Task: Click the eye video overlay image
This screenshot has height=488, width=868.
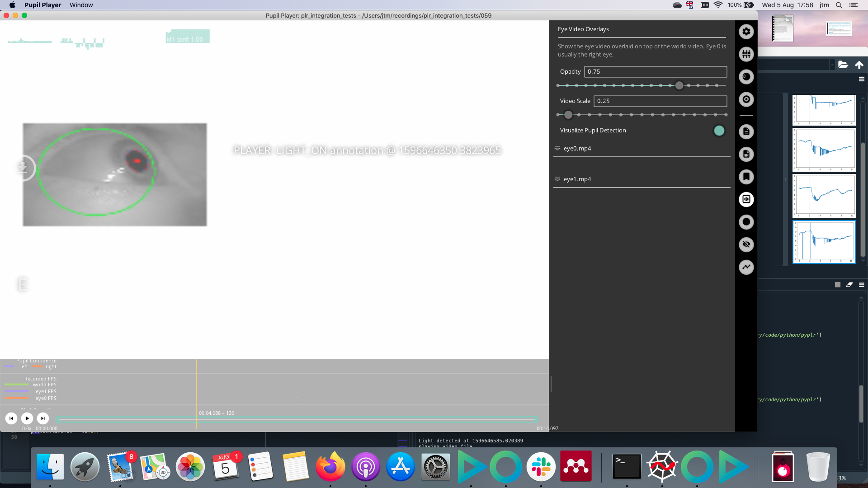Action: click(115, 175)
